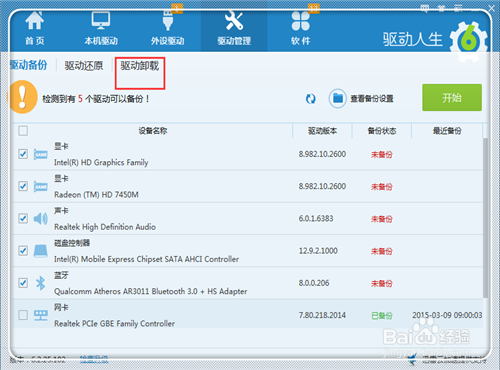Click version 12.9.2.1000 text
The image size is (500, 370).
click(318, 251)
